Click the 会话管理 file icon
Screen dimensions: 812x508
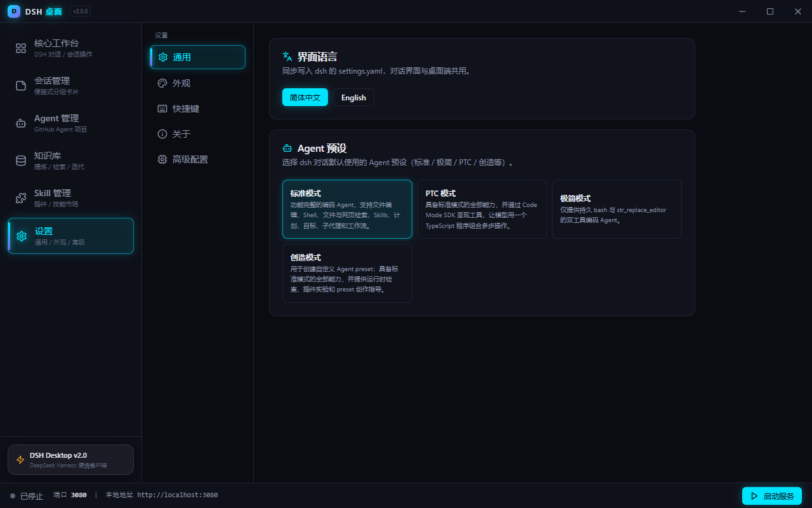pos(21,86)
